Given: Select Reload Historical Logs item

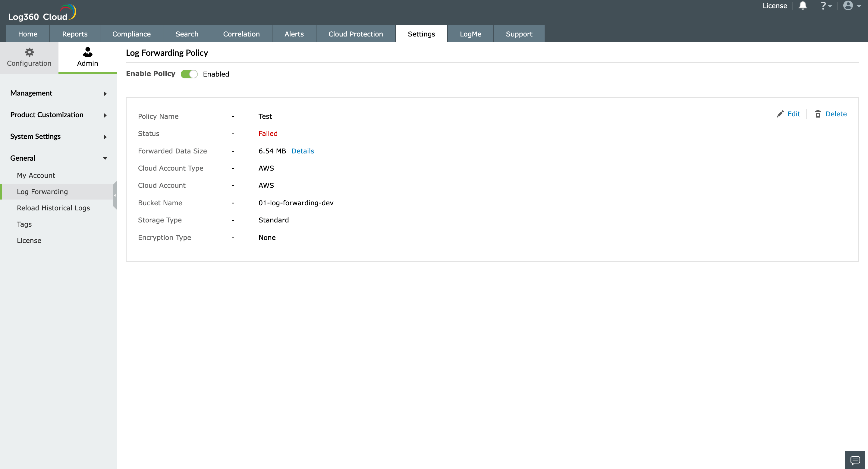Looking at the screenshot, I should 53,208.
